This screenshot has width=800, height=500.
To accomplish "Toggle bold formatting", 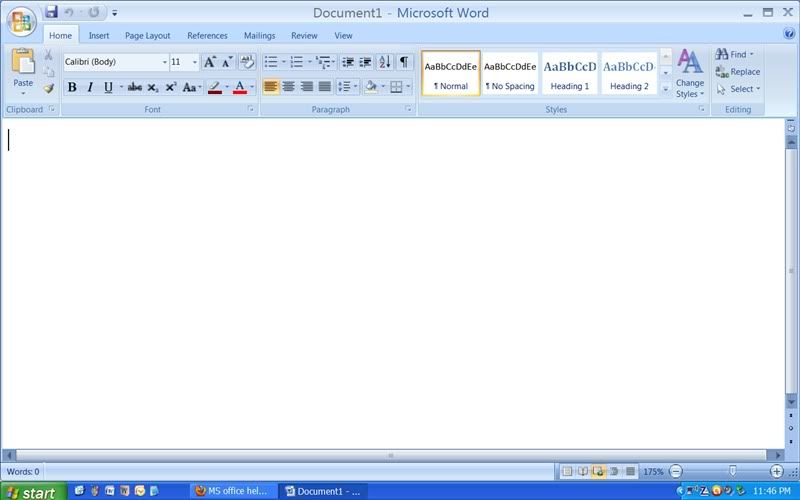I will point(72,87).
